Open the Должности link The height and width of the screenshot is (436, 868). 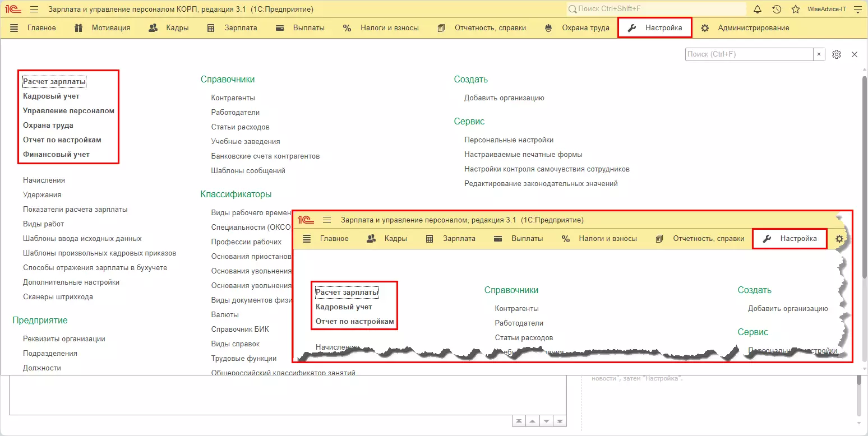pos(42,368)
